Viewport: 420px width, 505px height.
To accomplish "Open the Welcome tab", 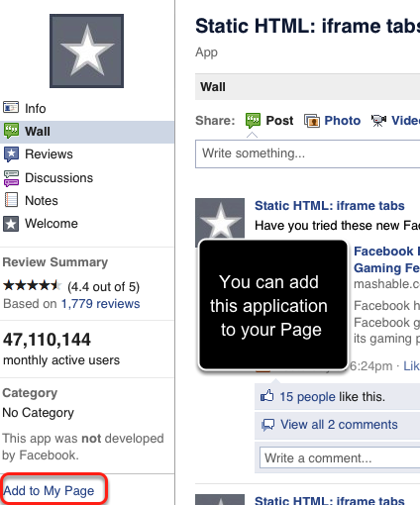I will pyautogui.click(x=52, y=224).
